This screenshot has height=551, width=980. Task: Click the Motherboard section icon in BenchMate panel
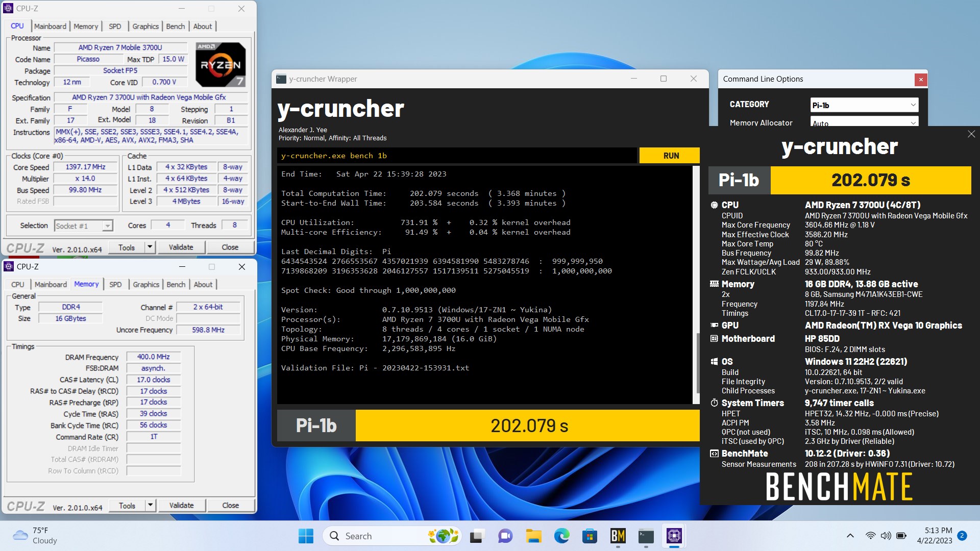pyautogui.click(x=714, y=338)
